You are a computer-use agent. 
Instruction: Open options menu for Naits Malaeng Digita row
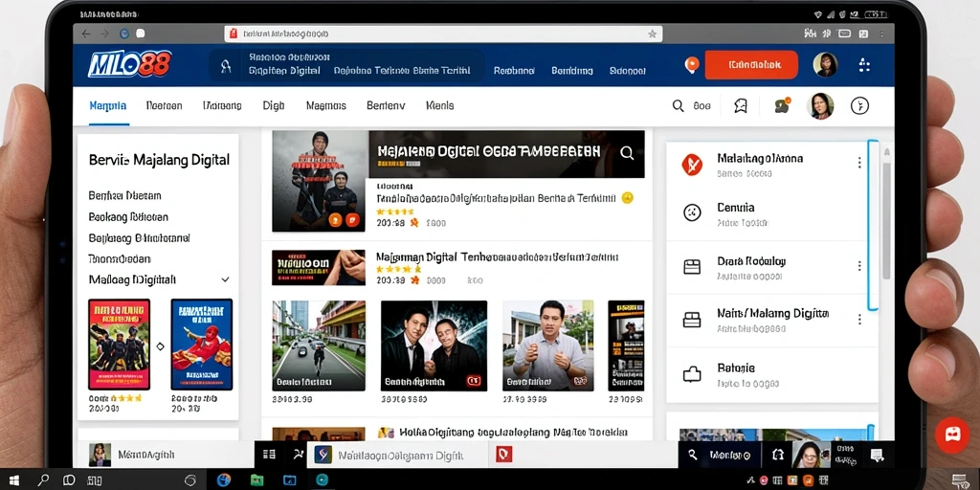coord(859,320)
